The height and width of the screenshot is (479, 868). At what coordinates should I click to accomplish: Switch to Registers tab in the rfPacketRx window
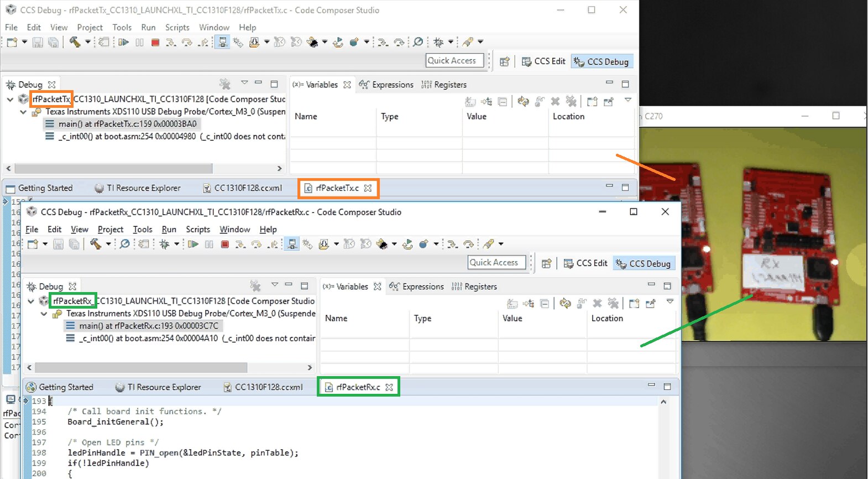point(474,287)
